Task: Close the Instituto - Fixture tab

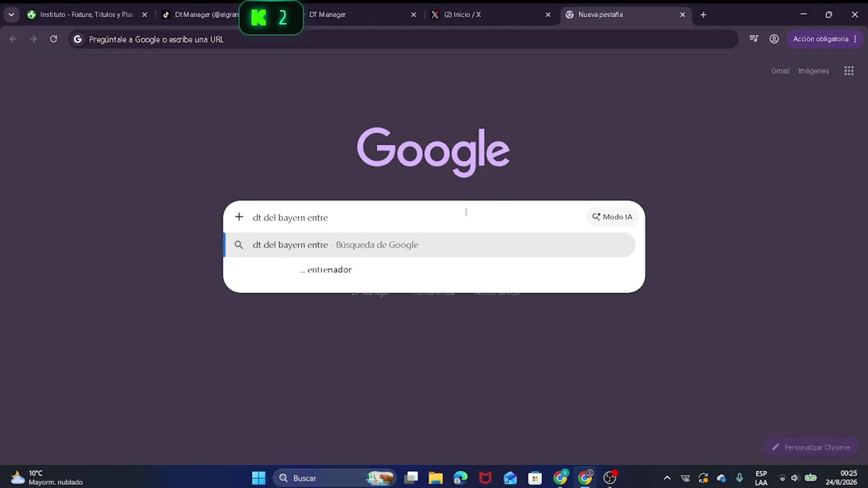Action: (144, 14)
